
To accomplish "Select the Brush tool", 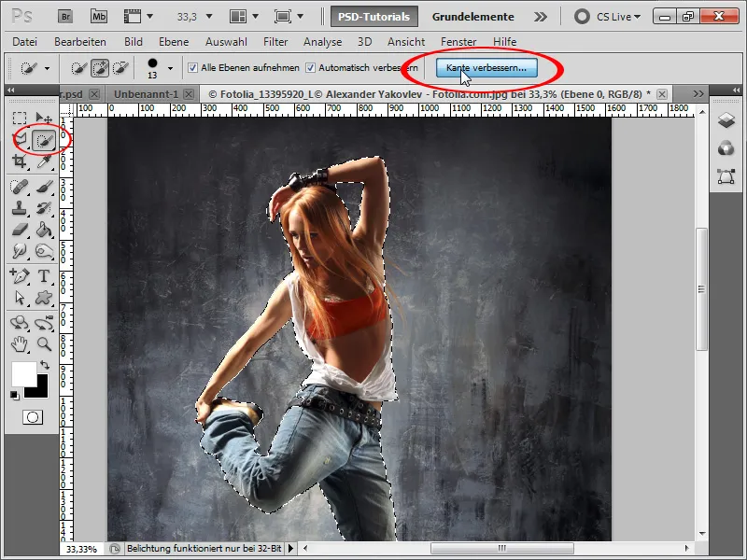I will (44, 187).
